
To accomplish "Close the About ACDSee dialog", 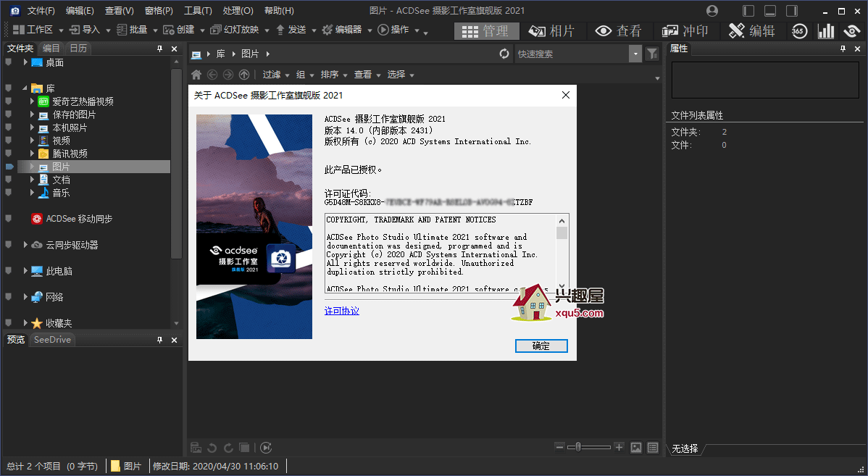I will point(566,95).
